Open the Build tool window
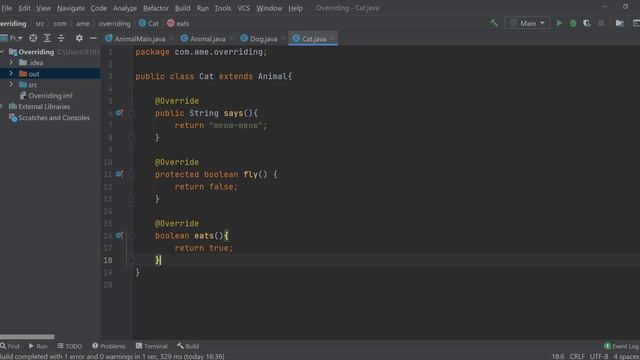 pyautogui.click(x=188, y=346)
